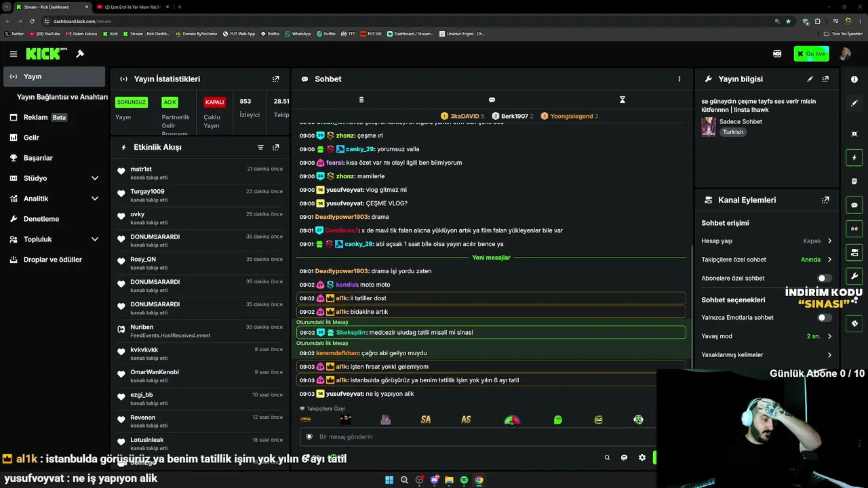Viewport: 868px width, 488px height.
Task: Open Yavaş mod setting chevron
Action: coord(829,336)
